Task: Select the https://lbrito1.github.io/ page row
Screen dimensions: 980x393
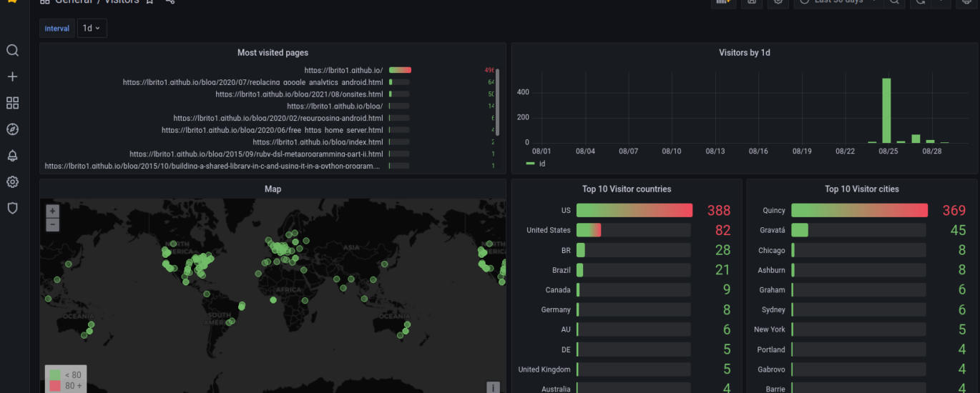Action: pyautogui.click(x=343, y=70)
